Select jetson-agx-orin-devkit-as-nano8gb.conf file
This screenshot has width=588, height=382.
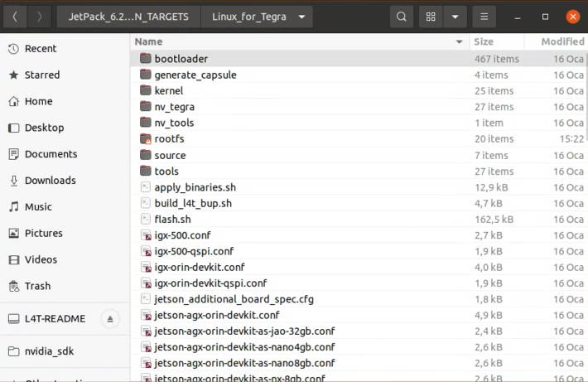[x=244, y=363]
